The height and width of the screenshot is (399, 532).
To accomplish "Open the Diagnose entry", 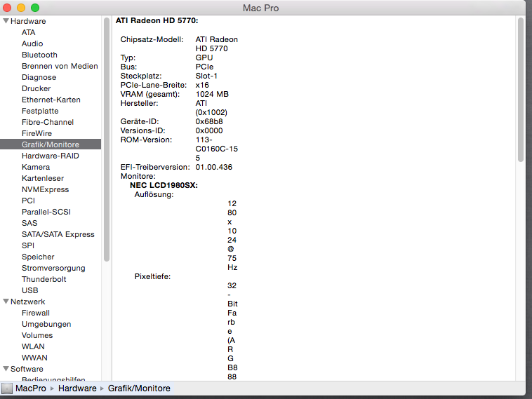I will click(x=39, y=77).
